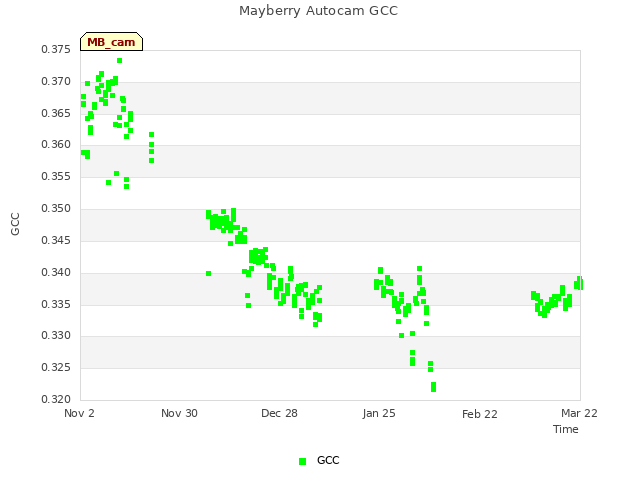Click the green GCC legend swatch
The width and height of the screenshot is (640, 480).
click(302, 461)
